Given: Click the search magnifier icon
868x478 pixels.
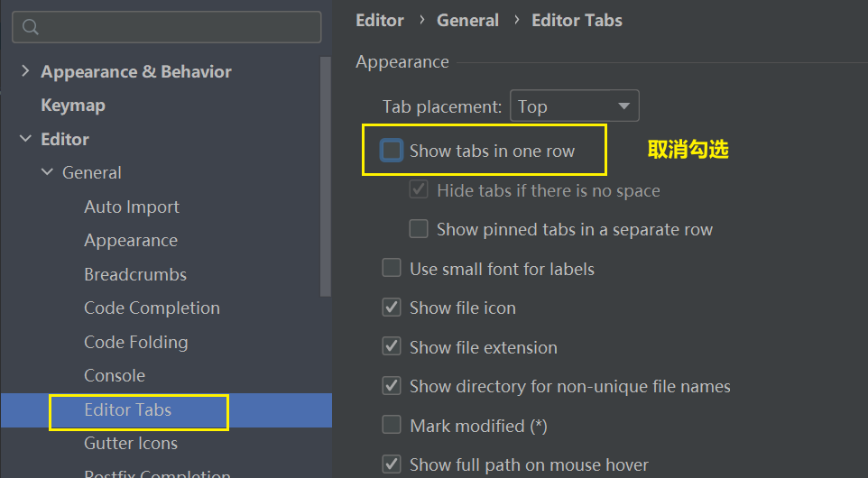Looking at the screenshot, I should 31,28.
